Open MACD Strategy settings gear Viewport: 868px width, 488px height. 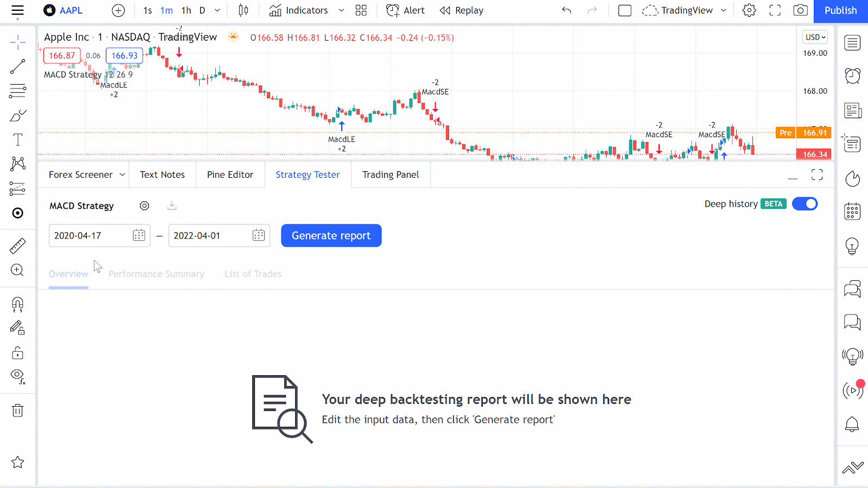tap(144, 206)
